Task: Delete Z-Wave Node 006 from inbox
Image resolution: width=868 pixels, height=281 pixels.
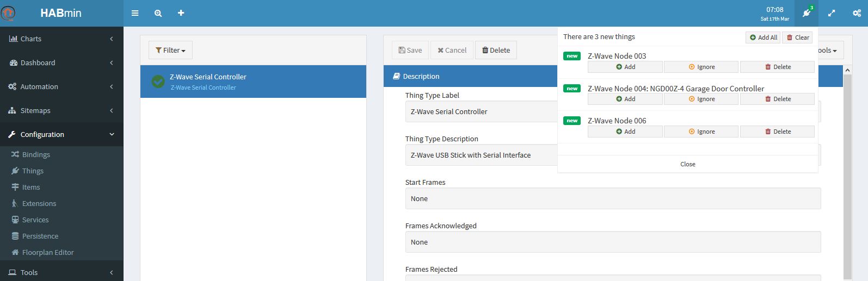Action: [x=777, y=132]
